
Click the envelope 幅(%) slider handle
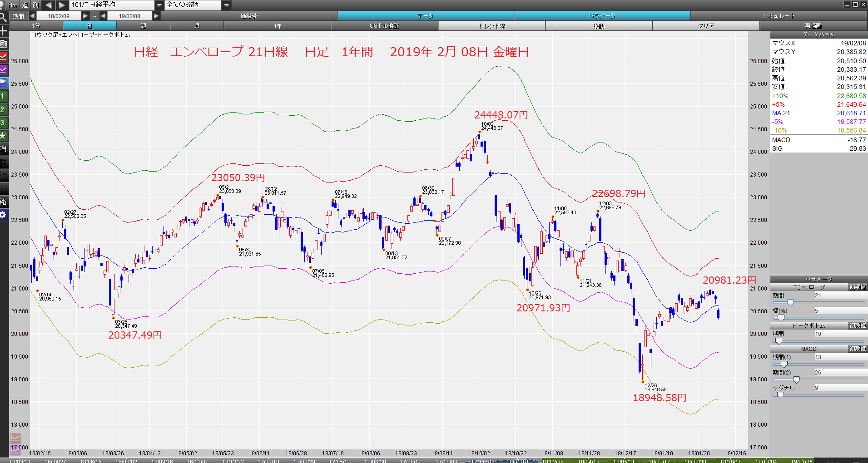click(x=781, y=318)
